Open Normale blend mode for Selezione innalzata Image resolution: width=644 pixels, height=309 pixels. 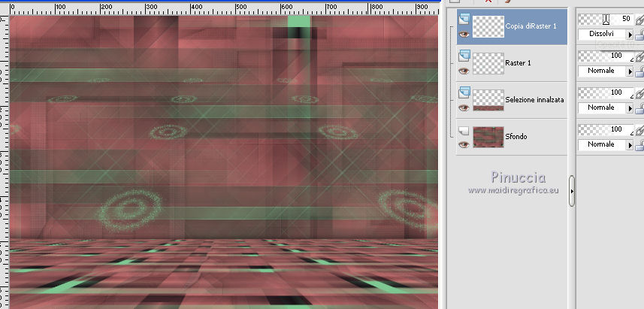(606, 108)
